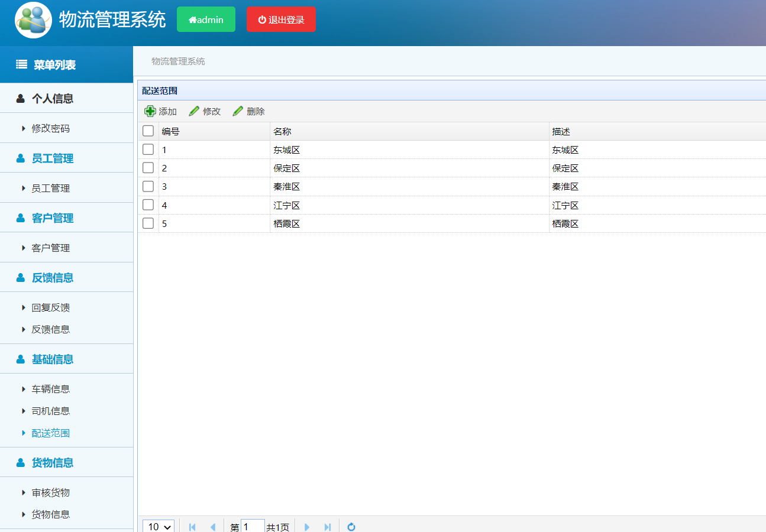This screenshot has height=532, width=766.
Task: Click the 删除 toolbar button
Action: pos(248,111)
